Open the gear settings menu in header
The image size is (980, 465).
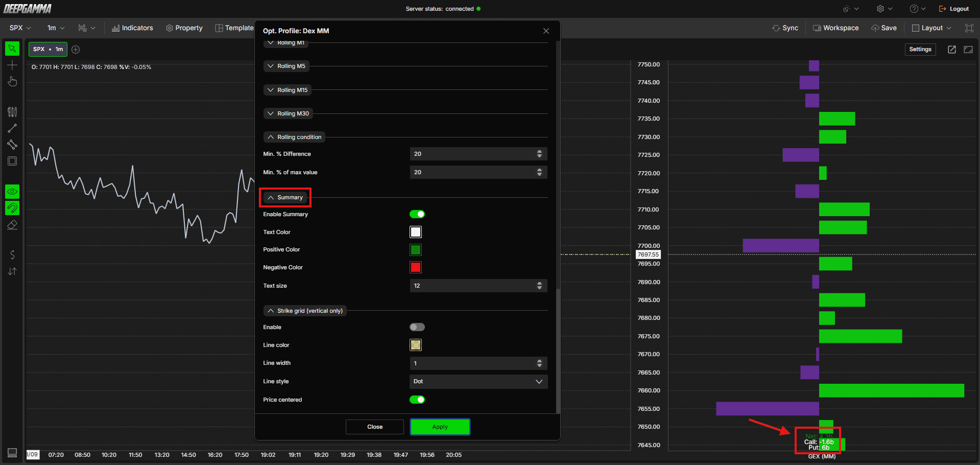click(x=885, y=9)
